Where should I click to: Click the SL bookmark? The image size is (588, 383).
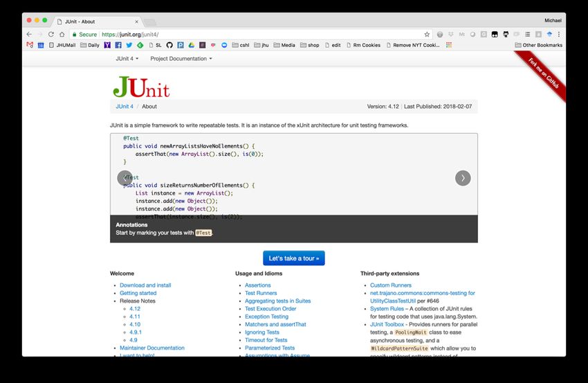[x=155, y=45]
